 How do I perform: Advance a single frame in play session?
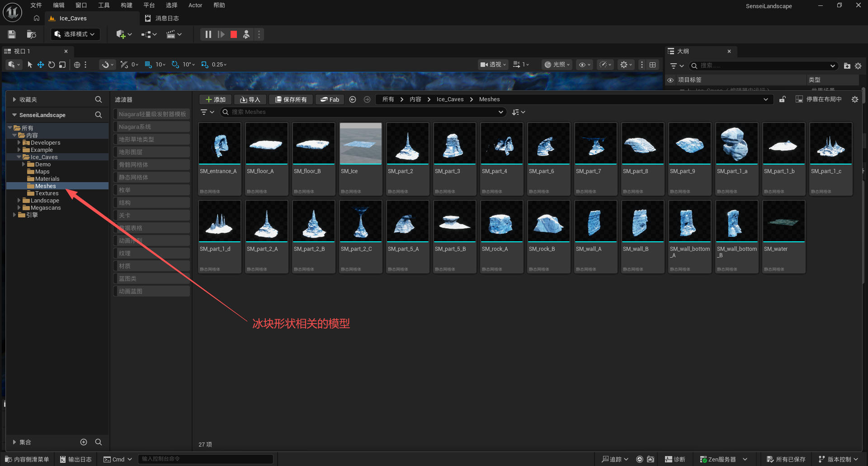pyautogui.click(x=221, y=34)
